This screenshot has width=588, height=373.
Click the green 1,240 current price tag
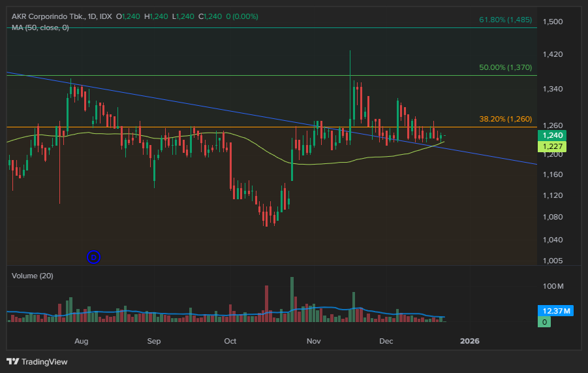click(x=551, y=135)
